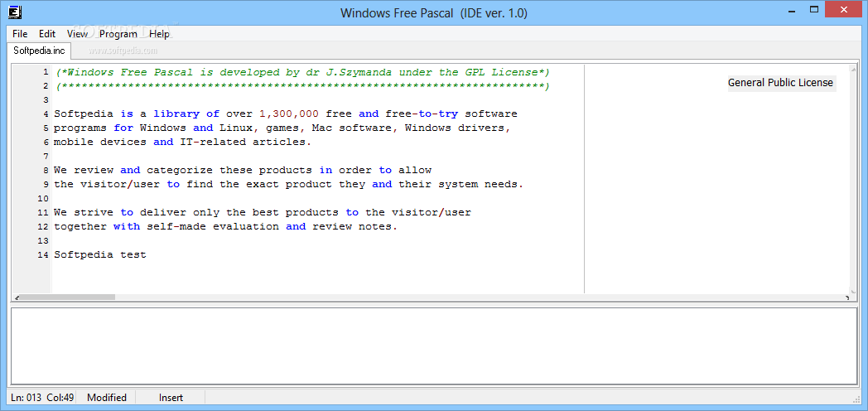The image size is (868, 411).
Task: Click the word 'categorize' on line 8
Action: tap(180, 170)
